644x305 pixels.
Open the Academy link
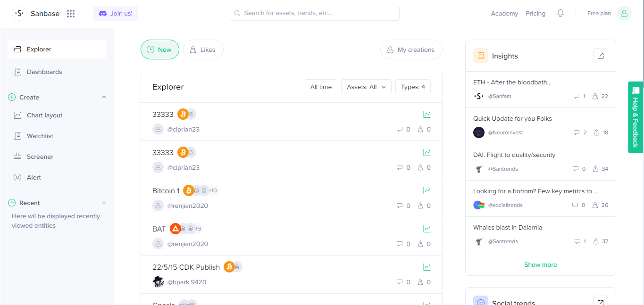(504, 14)
